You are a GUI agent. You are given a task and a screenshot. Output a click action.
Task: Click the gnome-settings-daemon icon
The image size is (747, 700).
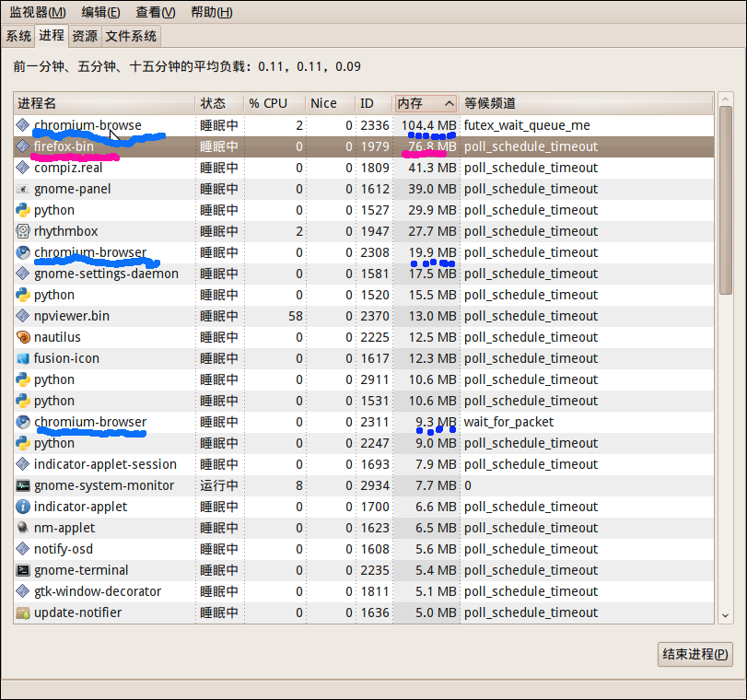[22, 274]
